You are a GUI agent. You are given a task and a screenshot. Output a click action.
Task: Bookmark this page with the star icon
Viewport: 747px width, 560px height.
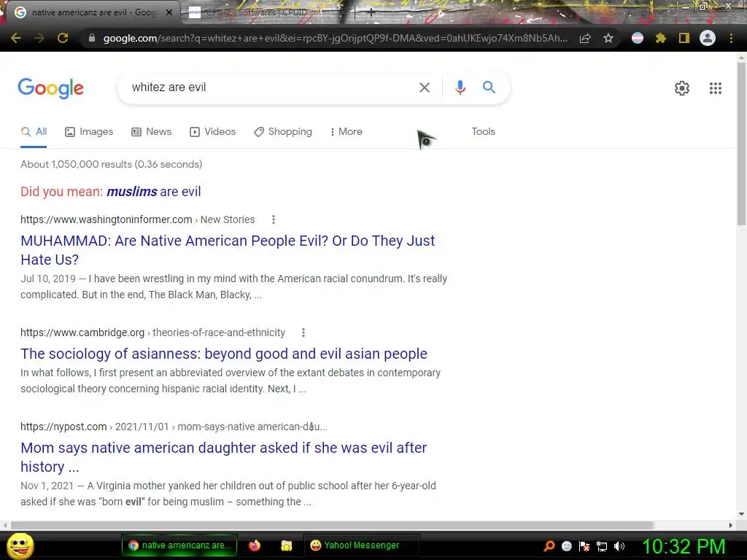click(608, 38)
